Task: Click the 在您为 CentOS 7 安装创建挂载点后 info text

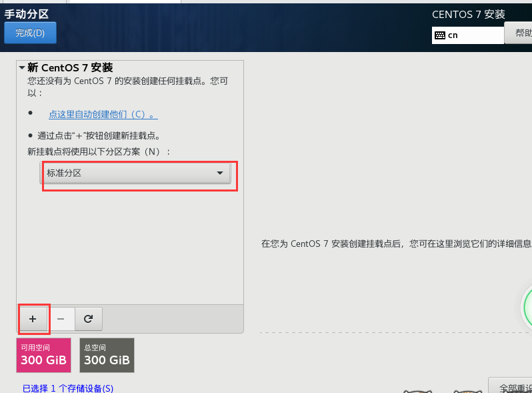Action: point(396,244)
